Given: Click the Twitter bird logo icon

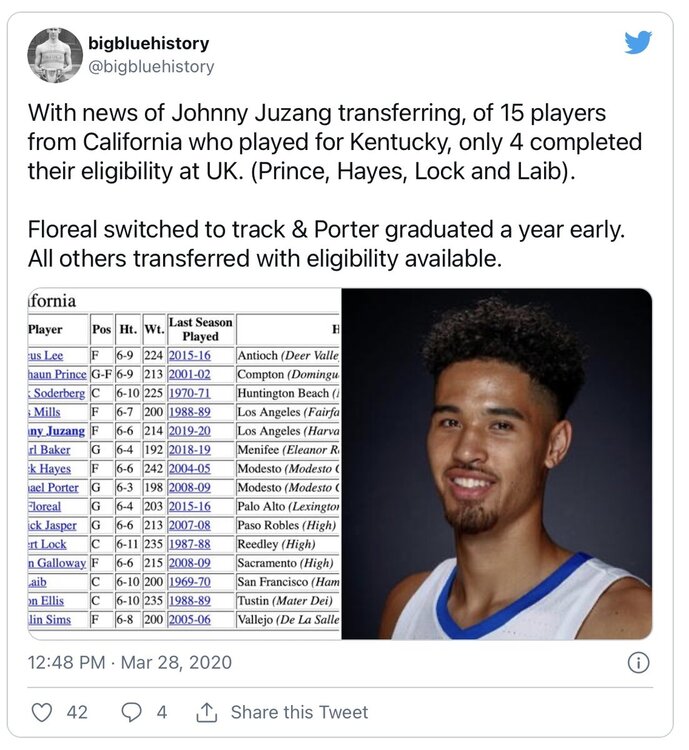Looking at the screenshot, I should pos(638,43).
